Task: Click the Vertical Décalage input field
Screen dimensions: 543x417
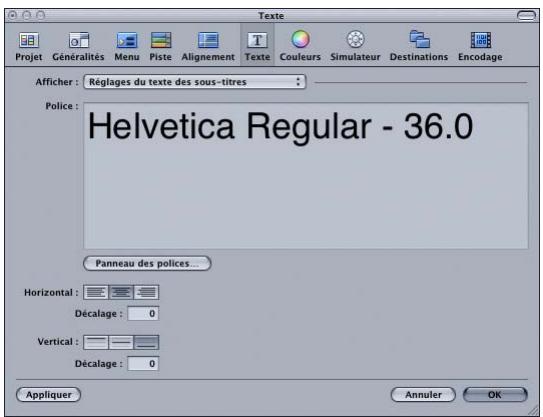Action: (143, 364)
